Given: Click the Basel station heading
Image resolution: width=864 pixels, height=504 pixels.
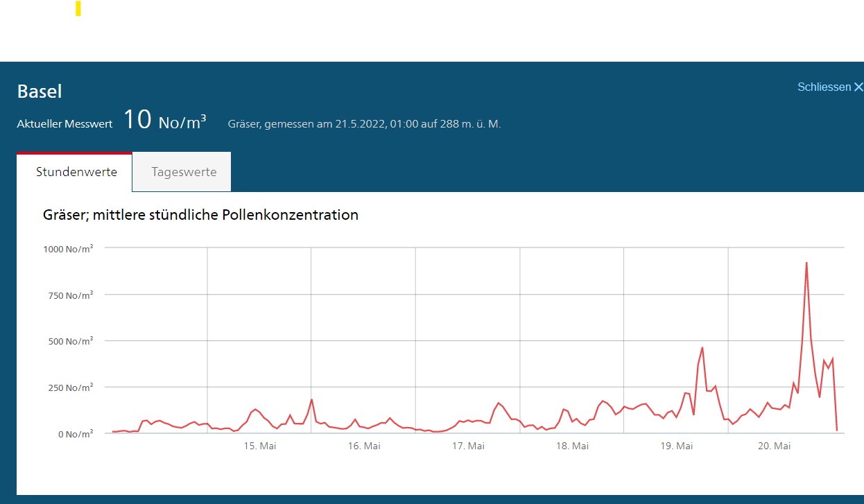Looking at the screenshot, I should [x=40, y=92].
